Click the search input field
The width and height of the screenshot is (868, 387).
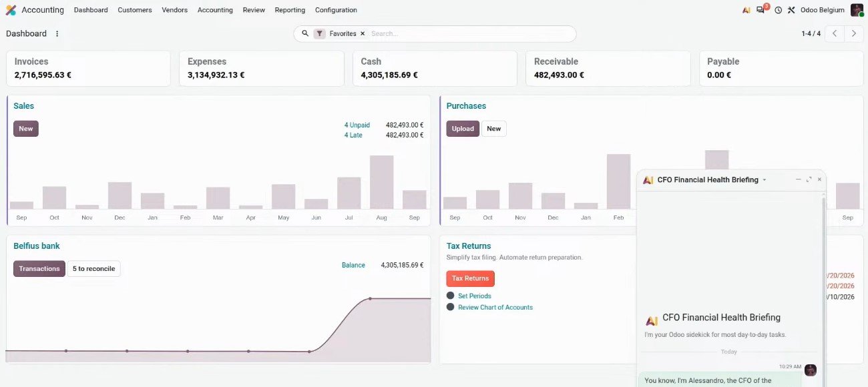coord(469,33)
